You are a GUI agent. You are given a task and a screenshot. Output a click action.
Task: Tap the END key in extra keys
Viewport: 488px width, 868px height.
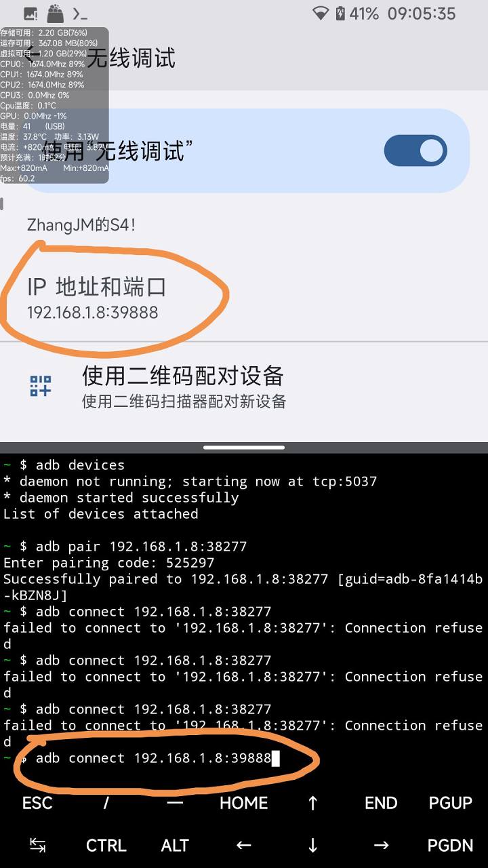(381, 804)
